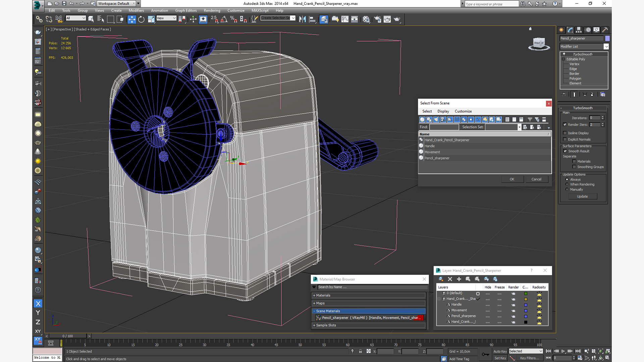
Task: Check Separate by Smoothing Groups checkbox
Action: (x=574, y=167)
